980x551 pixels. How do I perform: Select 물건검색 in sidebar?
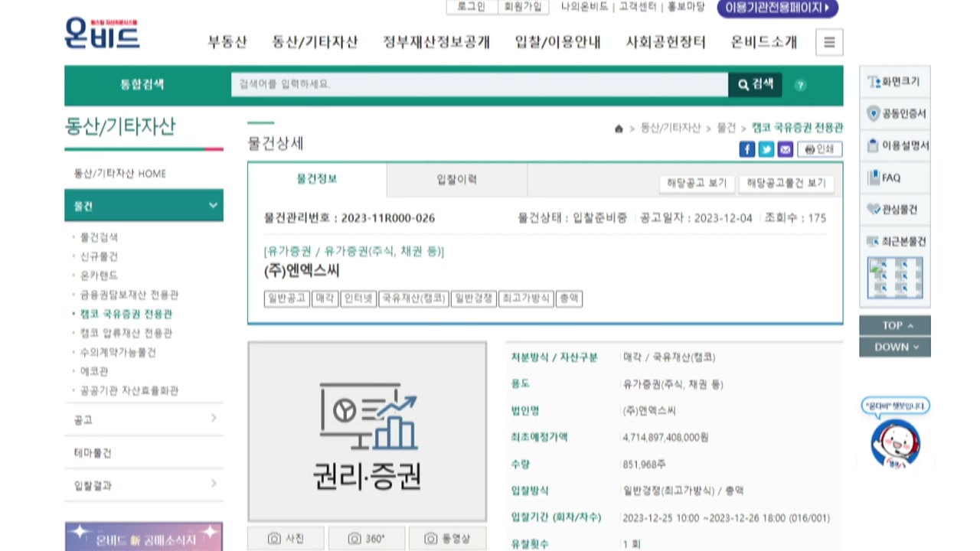pyautogui.click(x=99, y=237)
